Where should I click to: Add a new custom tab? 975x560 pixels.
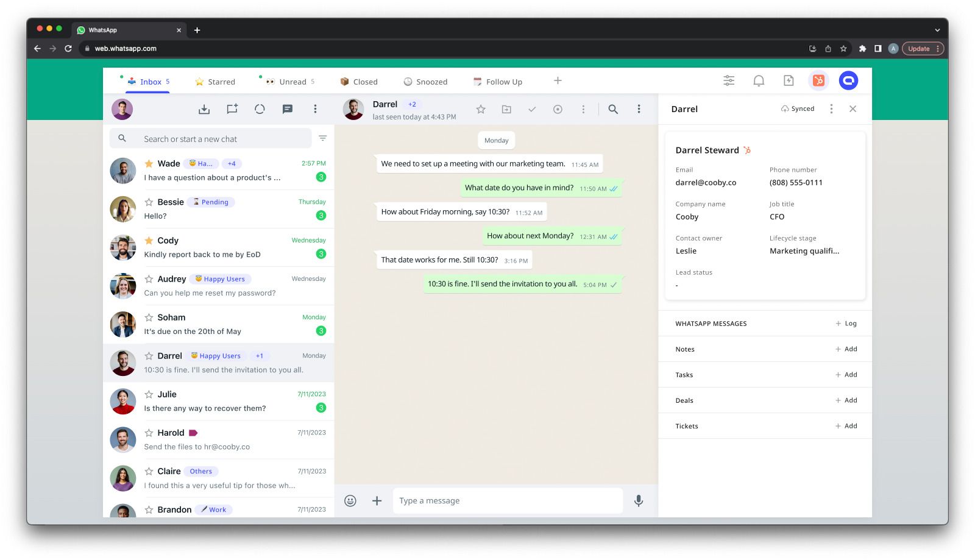click(x=558, y=80)
